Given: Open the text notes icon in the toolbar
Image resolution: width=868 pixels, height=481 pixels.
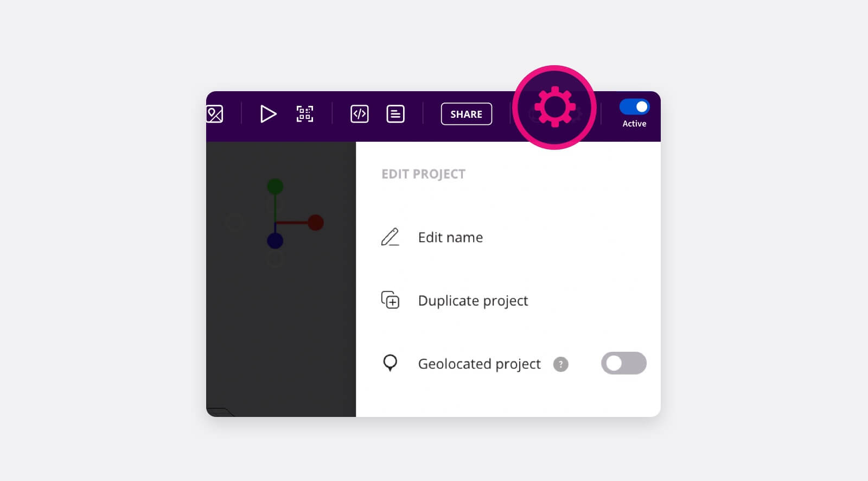Looking at the screenshot, I should (395, 114).
